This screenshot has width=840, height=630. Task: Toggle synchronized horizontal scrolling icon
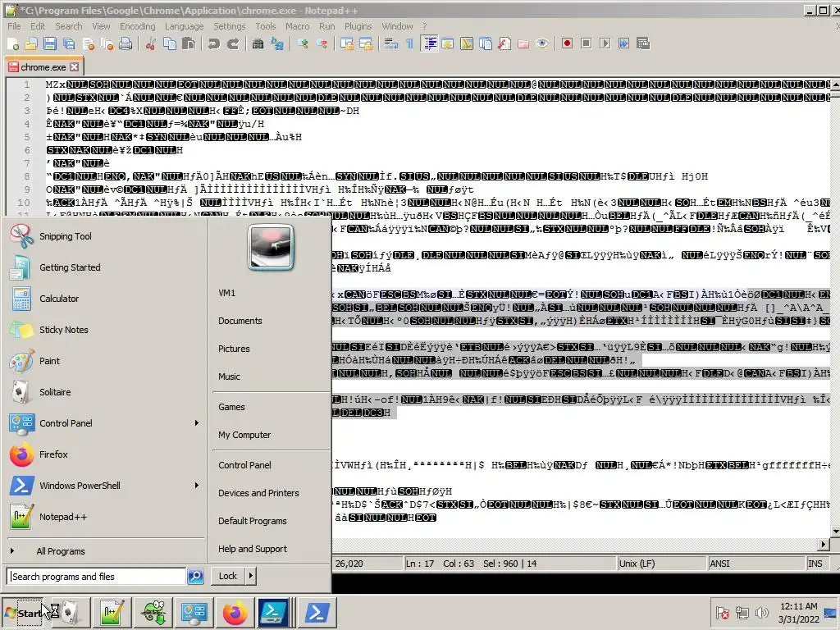pyautogui.click(x=366, y=43)
